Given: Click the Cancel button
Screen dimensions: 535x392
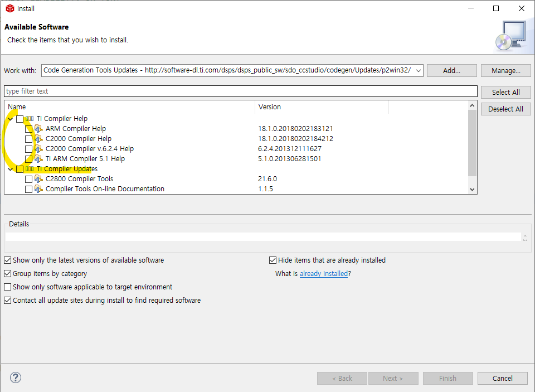Looking at the screenshot, I should 502,379.
